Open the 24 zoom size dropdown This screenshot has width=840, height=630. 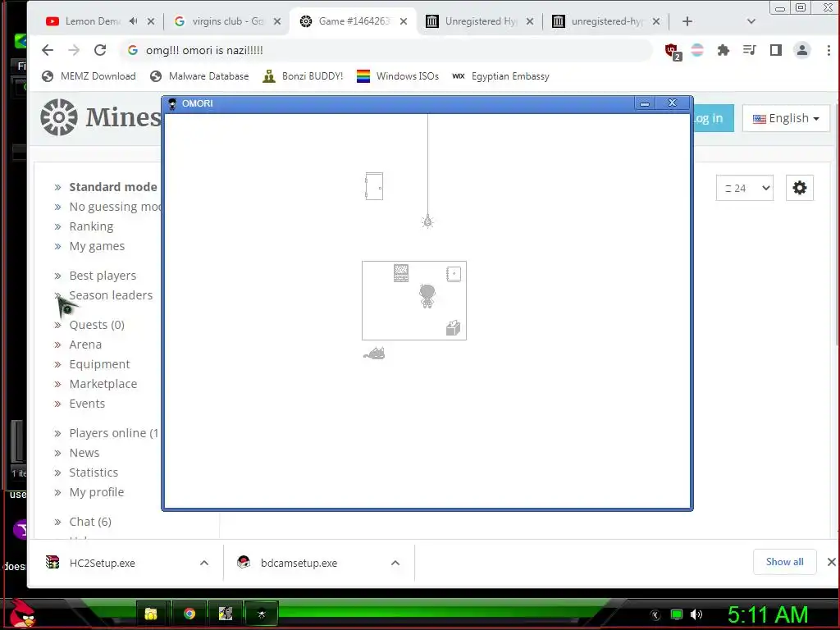tap(745, 188)
